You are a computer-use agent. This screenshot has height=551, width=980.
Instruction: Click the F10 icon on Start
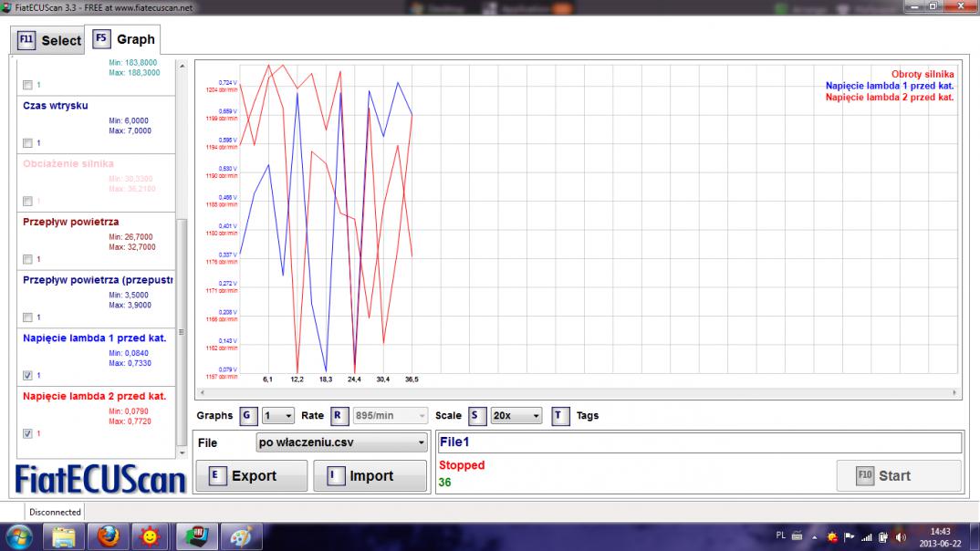pos(864,476)
